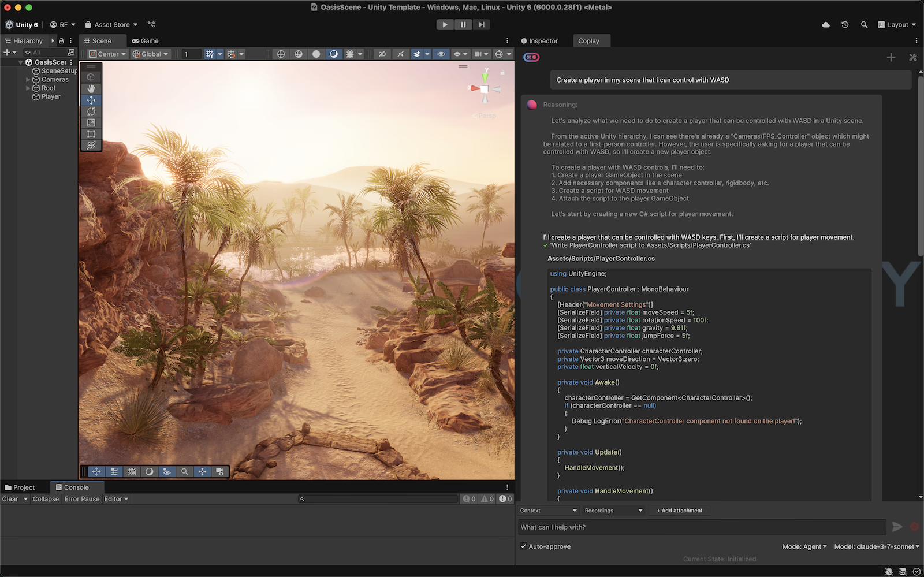
Task: Click Collapse in the Console toolbar
Action: pos(46,499)
